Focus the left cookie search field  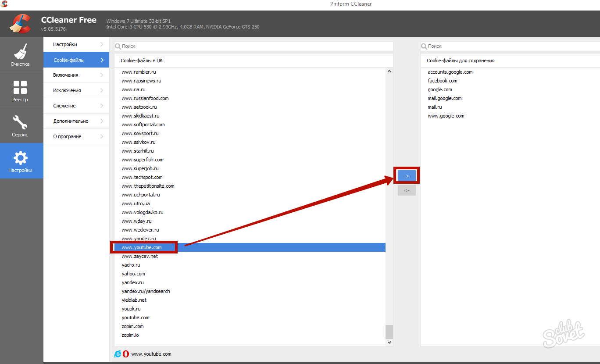pyautogui.click(x=254, y=46)
